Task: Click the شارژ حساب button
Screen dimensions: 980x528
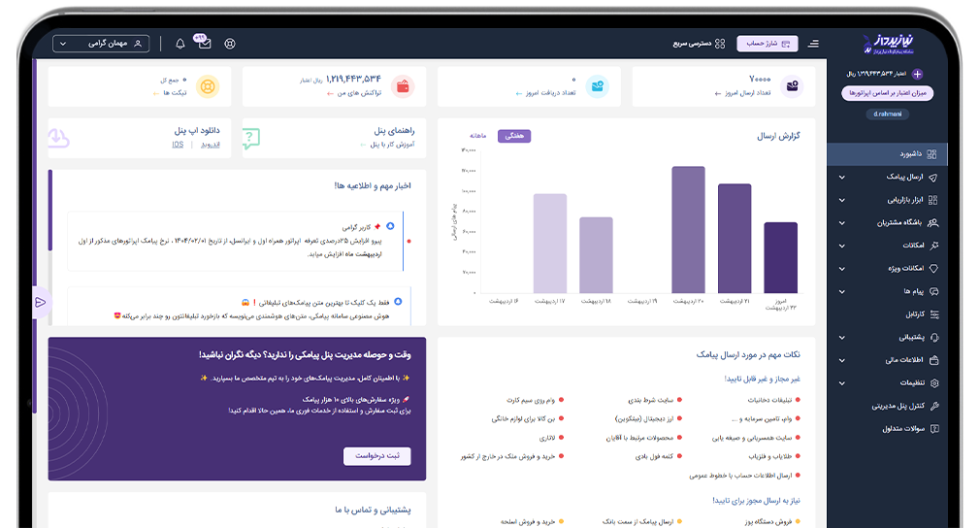Action: point(768,44)
